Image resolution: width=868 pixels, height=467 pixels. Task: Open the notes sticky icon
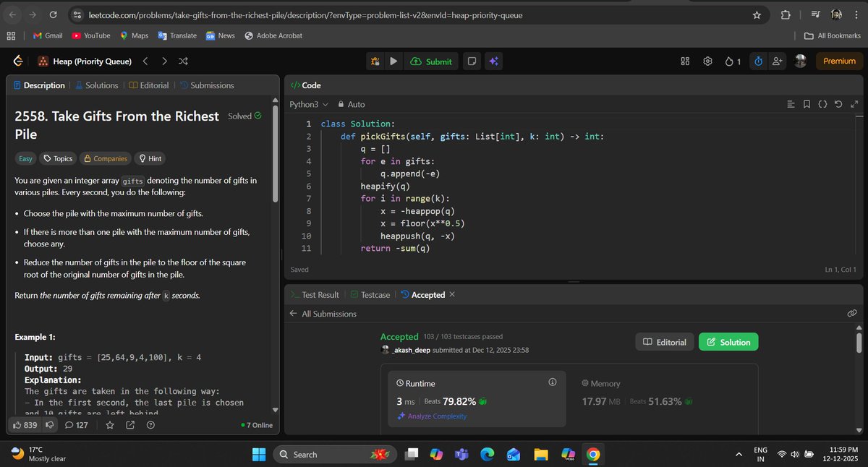pyautogui.click(x=472, y=61)
